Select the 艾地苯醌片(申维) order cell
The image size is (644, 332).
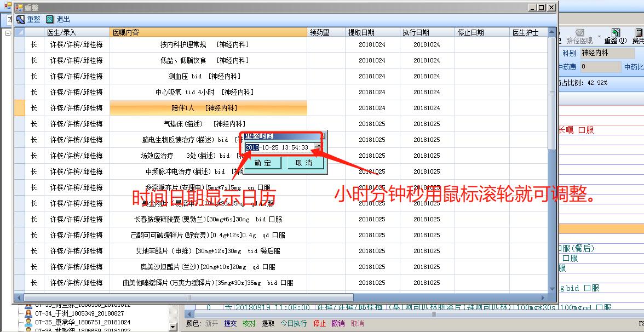point(208,251)
